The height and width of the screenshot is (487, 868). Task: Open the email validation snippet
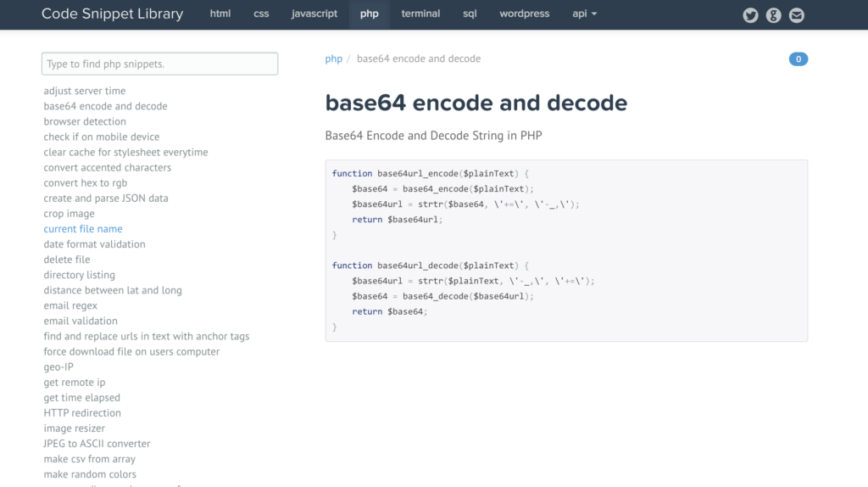[81, 321]
